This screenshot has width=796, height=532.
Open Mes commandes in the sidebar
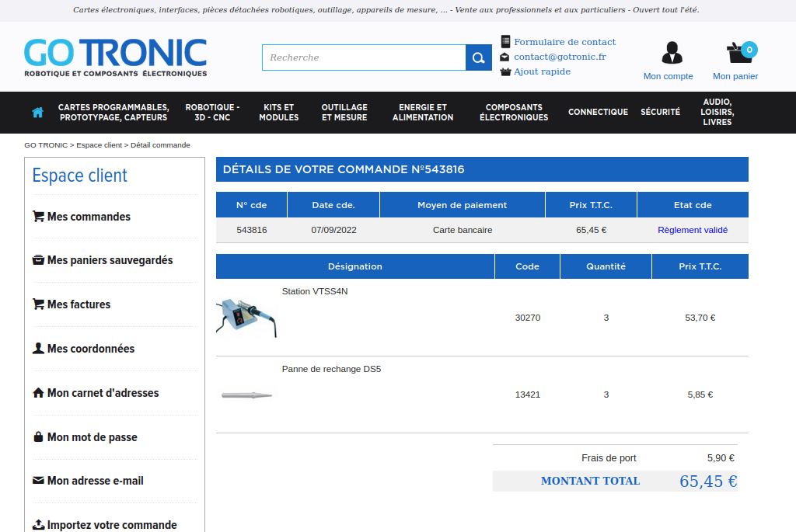[x=88, y=217]
